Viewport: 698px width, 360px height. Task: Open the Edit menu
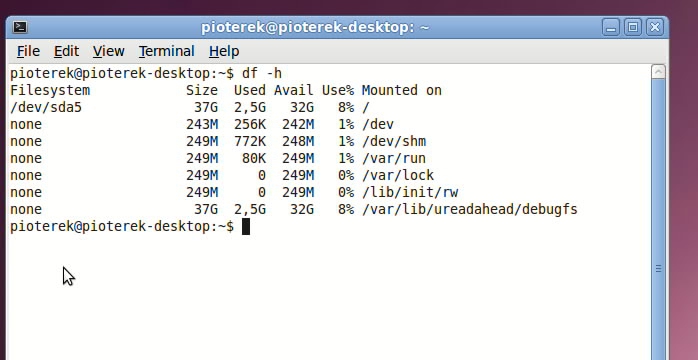pos(66,51)
